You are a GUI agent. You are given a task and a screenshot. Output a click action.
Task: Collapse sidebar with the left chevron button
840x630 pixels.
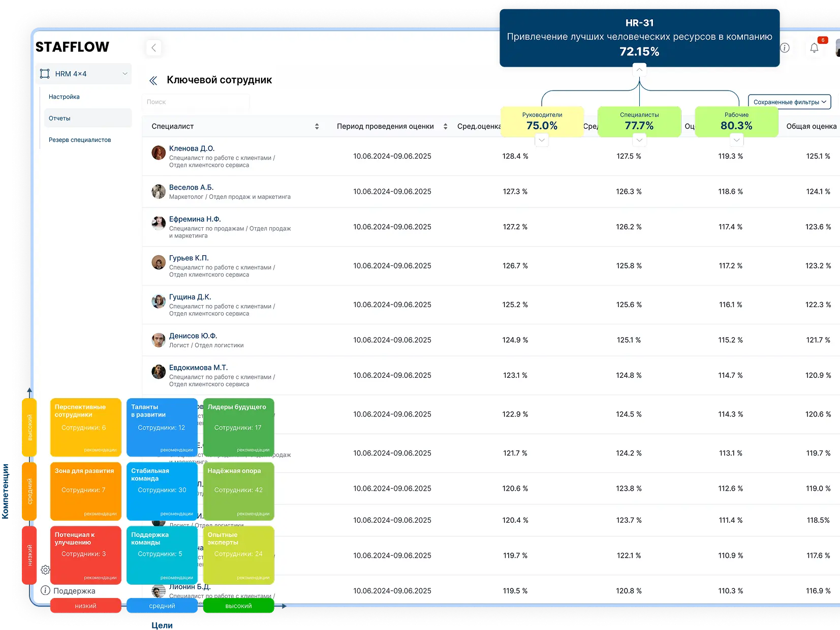point(153,48)
